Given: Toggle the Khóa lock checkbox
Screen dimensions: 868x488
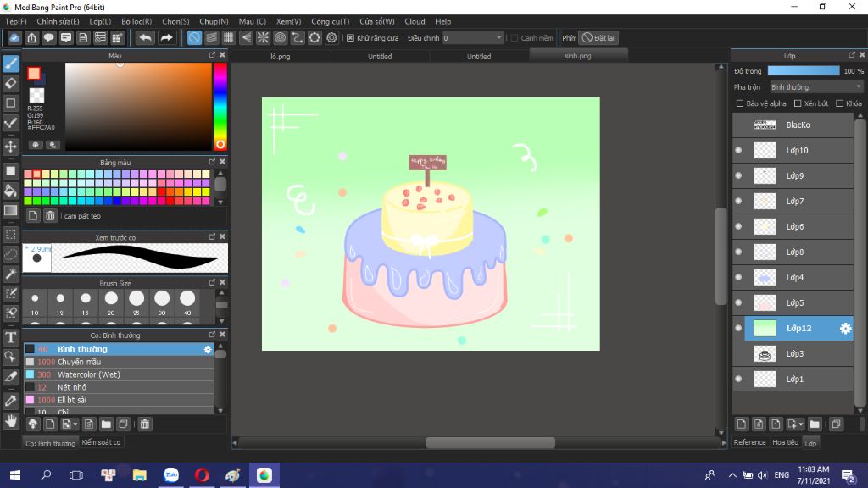Looking at the screenshot, I should (x=840, y=103).
